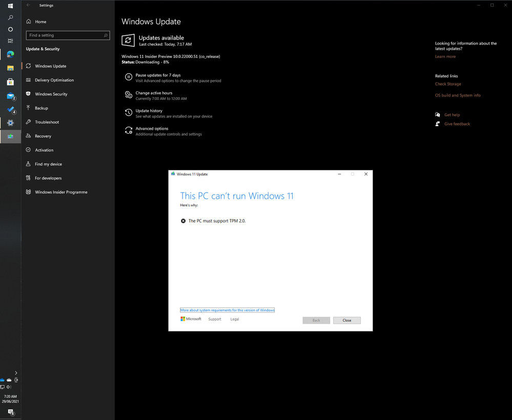Viewport: 512px width, 420px height.
Task: Open More about system requirements link
Action: point(227,310)
